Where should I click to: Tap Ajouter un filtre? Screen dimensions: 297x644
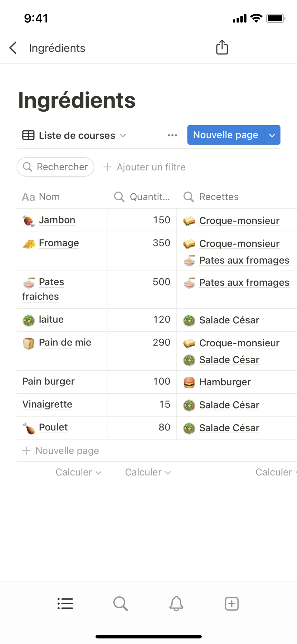click(x=144, y=167)
